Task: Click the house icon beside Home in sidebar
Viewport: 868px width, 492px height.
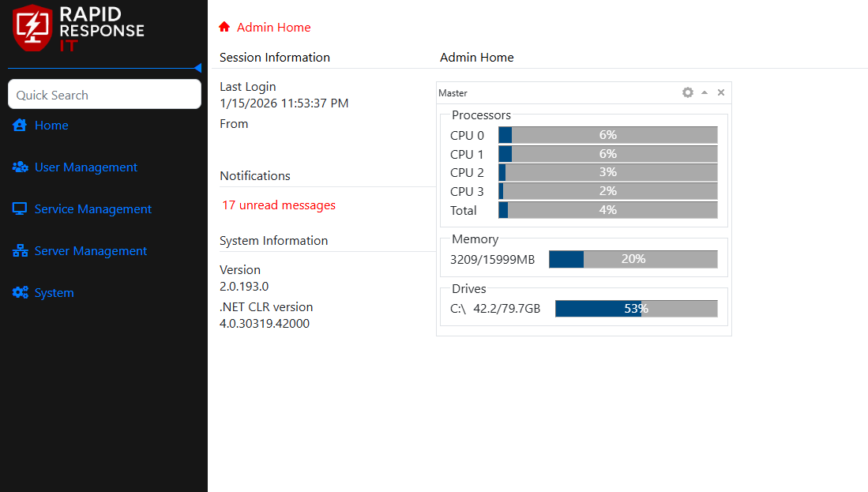Action: [20, 125]
